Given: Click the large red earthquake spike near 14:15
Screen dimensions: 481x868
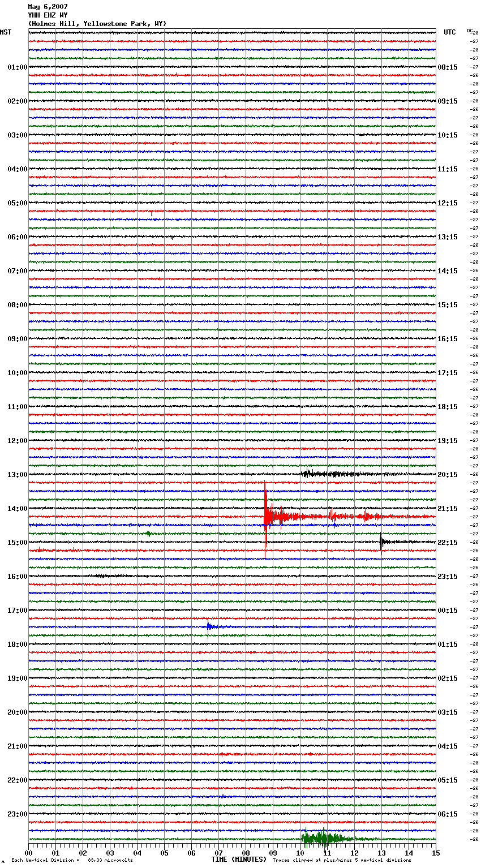Looking at the screenshot, I should coord(265,516).
